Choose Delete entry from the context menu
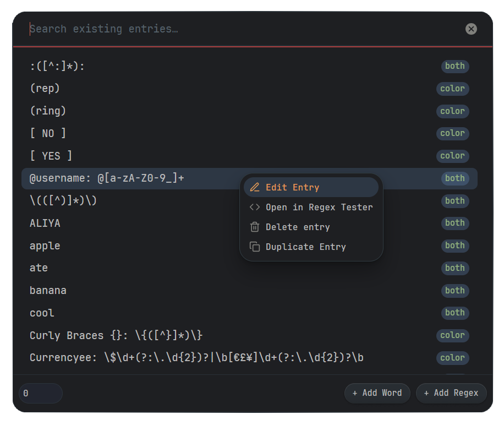Screen dimensions: 504x425 click(297, 227)
